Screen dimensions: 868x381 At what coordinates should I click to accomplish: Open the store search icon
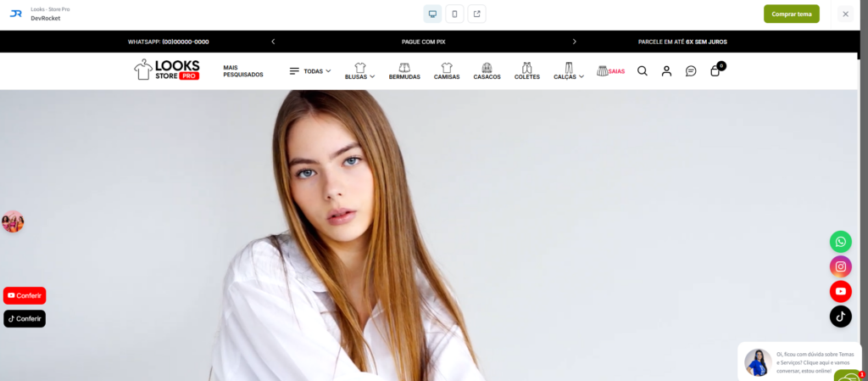coord(643,71)
